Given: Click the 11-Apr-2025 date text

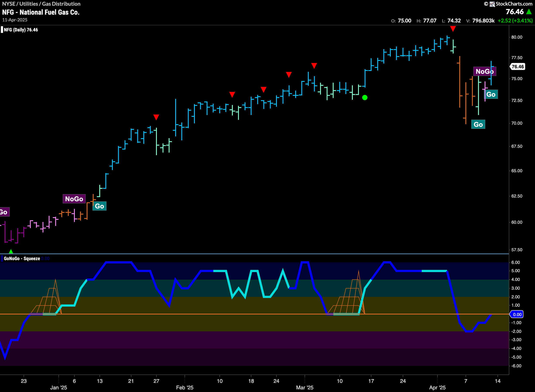Looking at the screenshot, I should pos(15,20).
